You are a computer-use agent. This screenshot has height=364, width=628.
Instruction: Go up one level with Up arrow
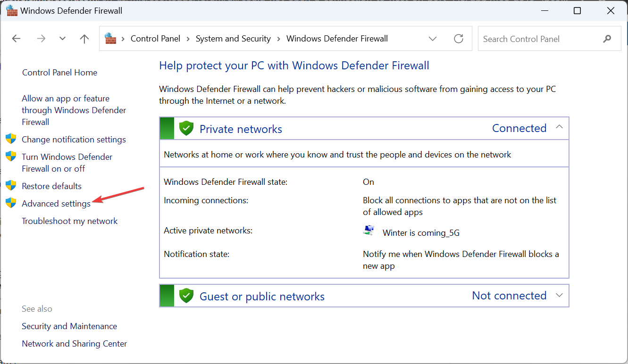[84, 39]
